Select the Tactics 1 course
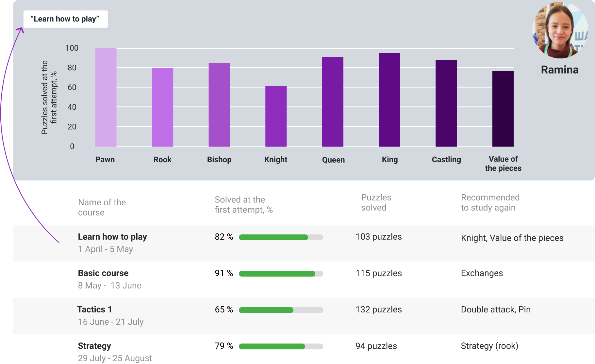 pos(95,309)
